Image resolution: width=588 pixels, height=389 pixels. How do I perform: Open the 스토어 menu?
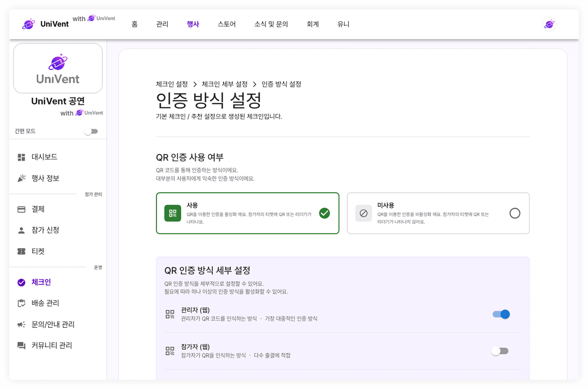pos(227,24)
